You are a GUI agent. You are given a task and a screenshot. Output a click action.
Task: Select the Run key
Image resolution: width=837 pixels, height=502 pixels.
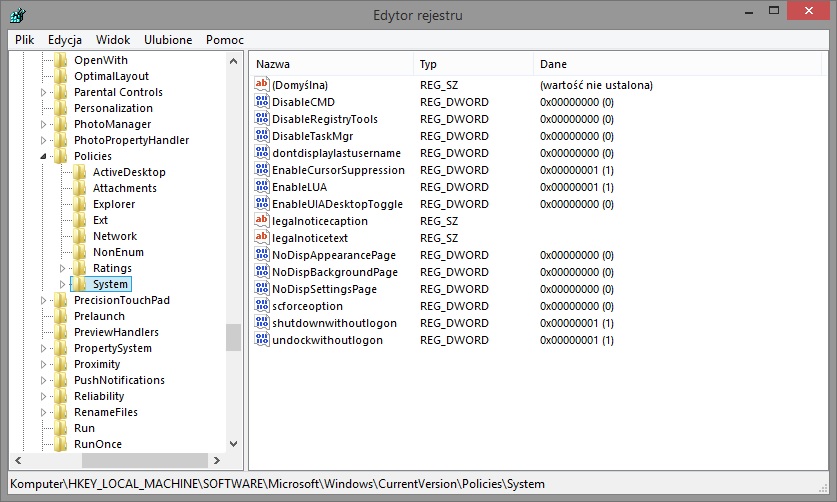click(84, 428)
